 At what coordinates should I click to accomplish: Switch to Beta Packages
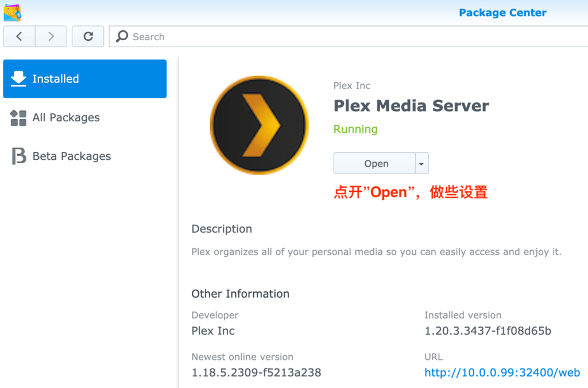85,156
